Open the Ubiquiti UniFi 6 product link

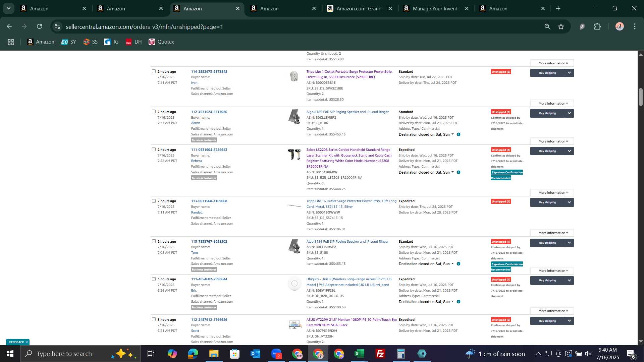tap(349, 282)
